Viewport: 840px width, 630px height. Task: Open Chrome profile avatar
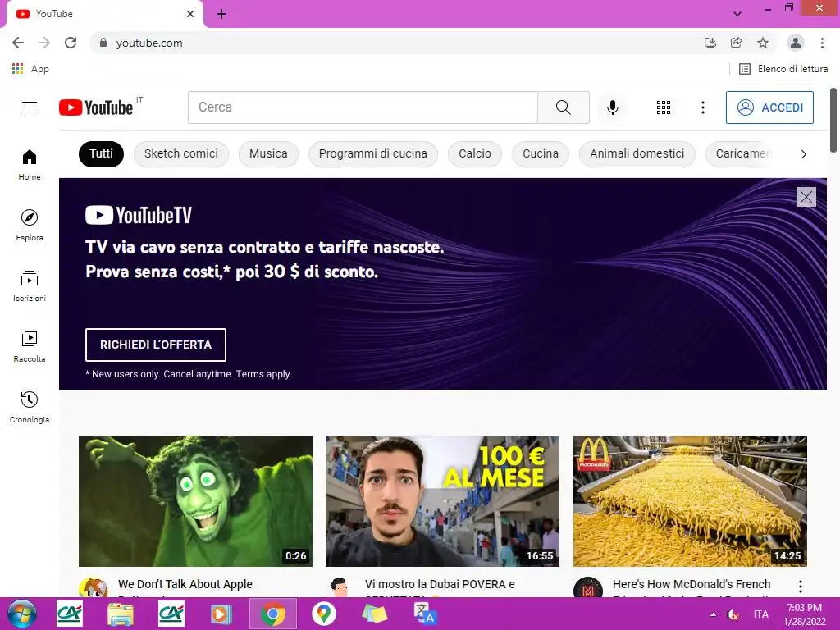coord(795,43)
